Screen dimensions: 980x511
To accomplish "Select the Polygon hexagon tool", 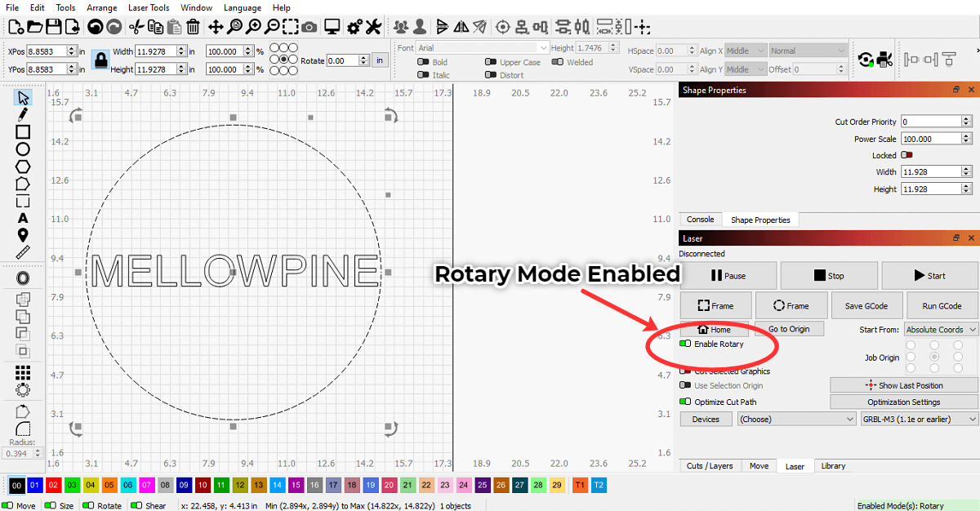I will (x=23, y=167).
